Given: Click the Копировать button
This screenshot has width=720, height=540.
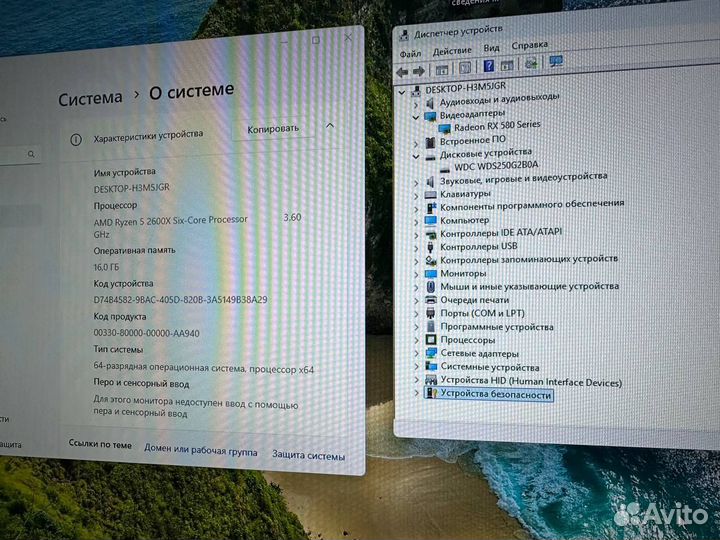Looking at the screenshot, I should click(272, 129).
